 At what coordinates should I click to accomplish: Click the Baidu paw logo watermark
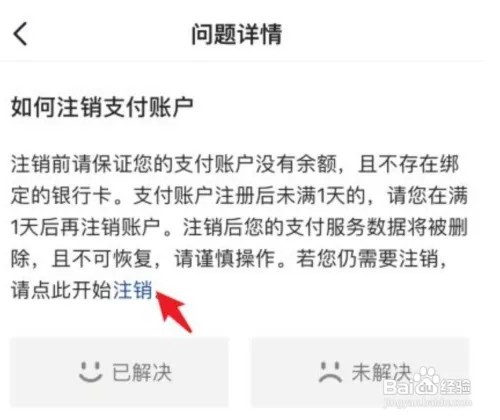[x=426, y=379]
